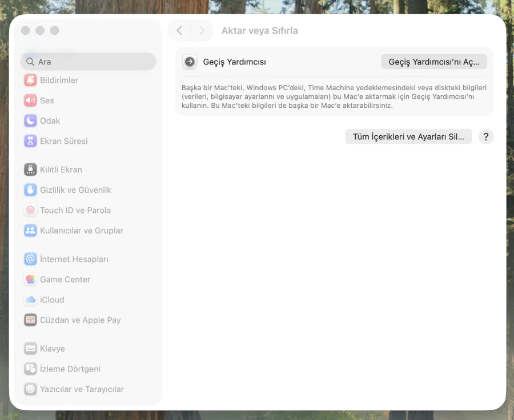Select the Ses sidebar entry
The height and width of the screenshot is (420, 514).
[x=47, y=100]
